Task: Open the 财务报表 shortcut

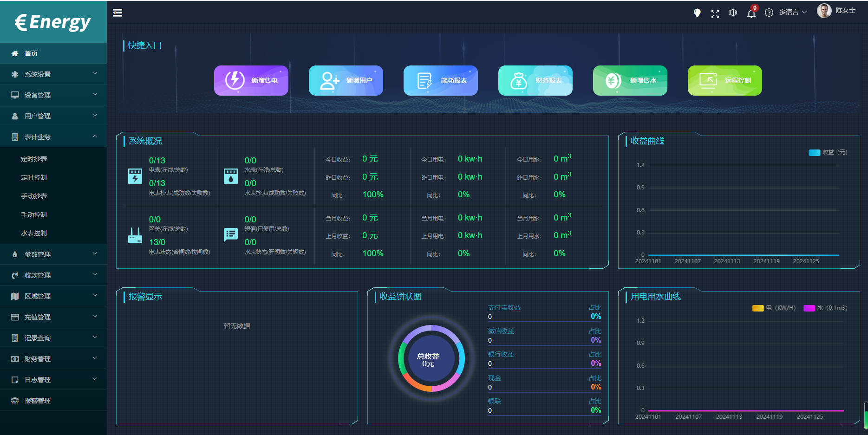Action: (535, 80)
